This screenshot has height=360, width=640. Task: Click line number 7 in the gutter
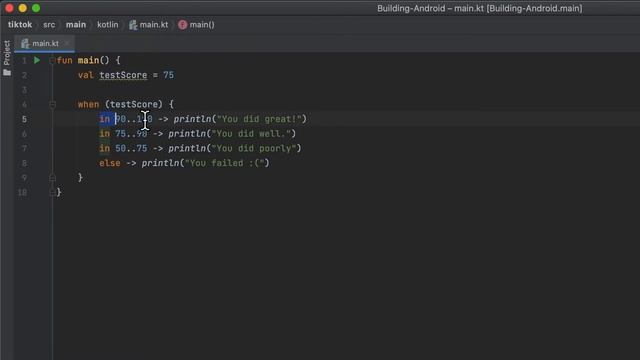click(24, 149)
